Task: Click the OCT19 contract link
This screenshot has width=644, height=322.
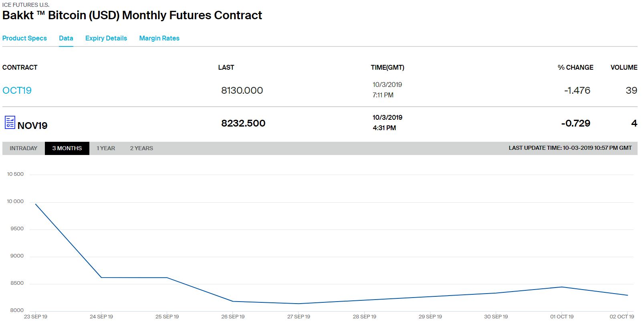Action: tap(17, 91)
